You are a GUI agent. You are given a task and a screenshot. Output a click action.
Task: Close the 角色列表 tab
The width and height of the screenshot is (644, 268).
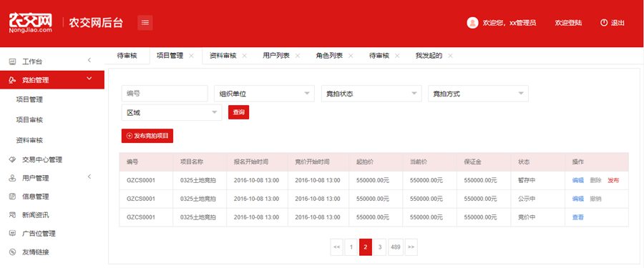click(351, 56)
